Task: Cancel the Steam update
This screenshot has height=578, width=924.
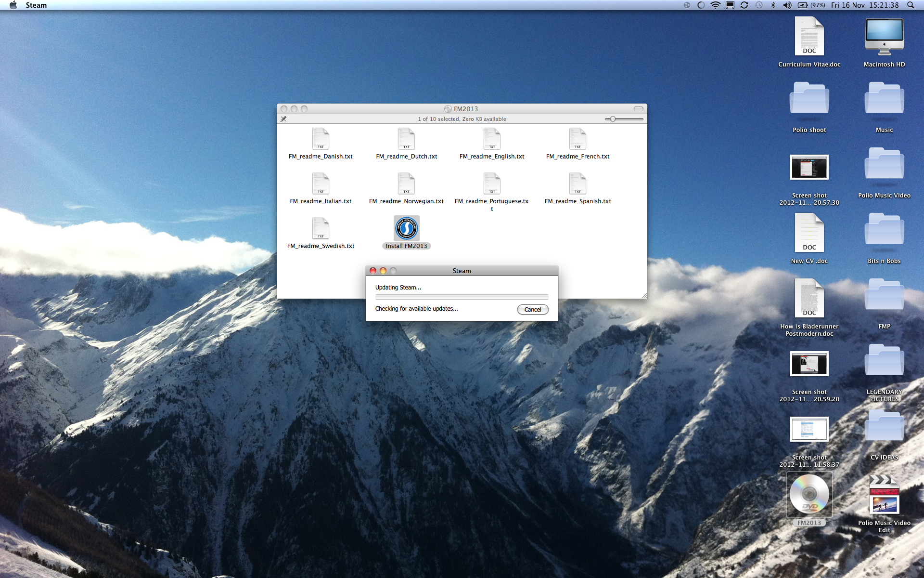Action: click(x=533, y=310)
